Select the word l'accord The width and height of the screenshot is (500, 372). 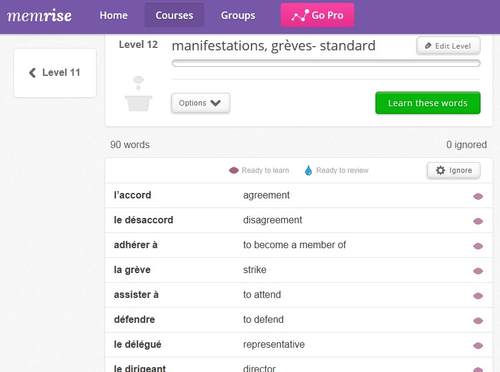click(x=132, y=195)
